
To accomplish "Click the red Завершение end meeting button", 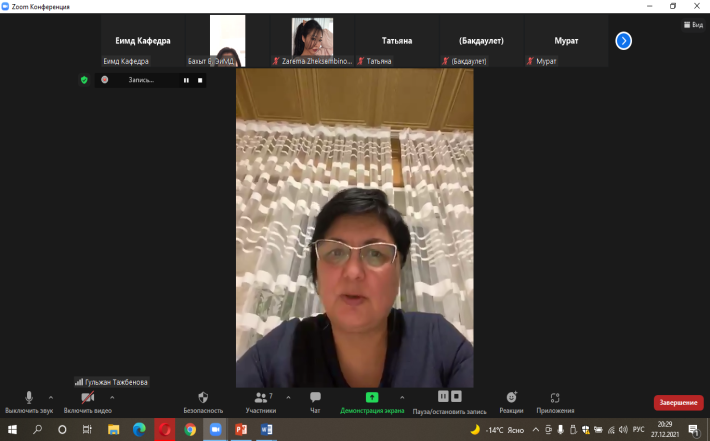I will [678, 402].
